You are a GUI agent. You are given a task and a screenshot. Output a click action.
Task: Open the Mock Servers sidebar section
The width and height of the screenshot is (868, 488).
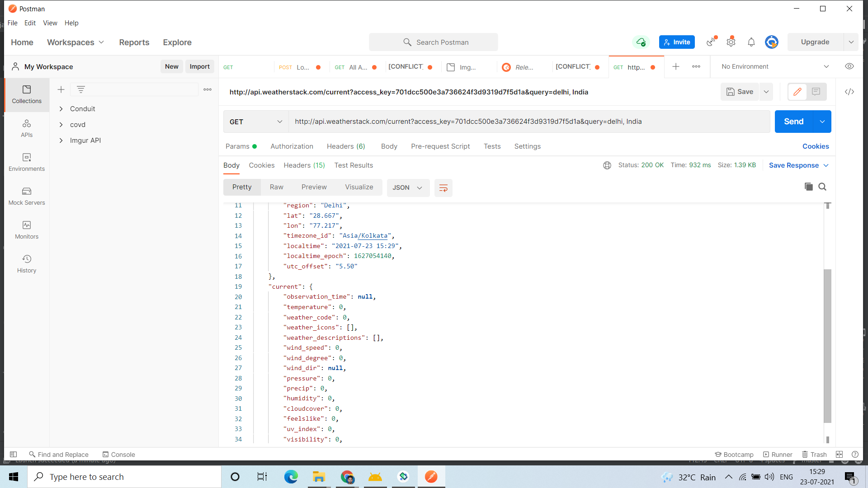[27, 196]
